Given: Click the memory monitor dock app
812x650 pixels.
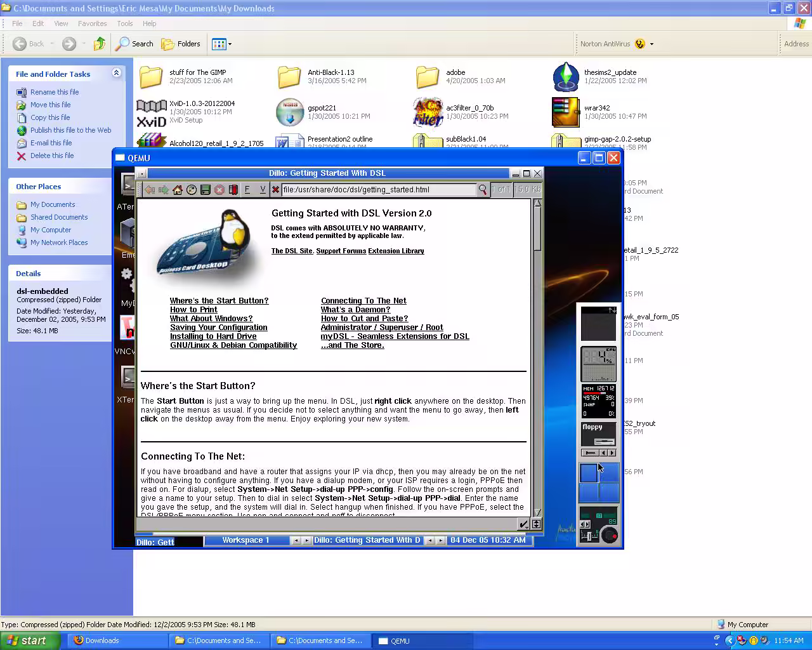Looking at the screenshot, I should coord(598,401).
